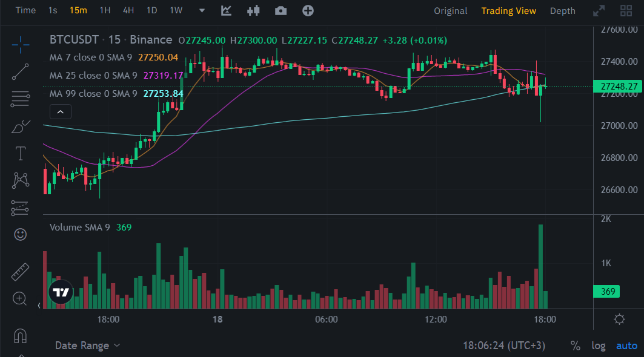Select the forecast and measurement tool
This screenshot has height=357, width=644.
tap(20, 208)
